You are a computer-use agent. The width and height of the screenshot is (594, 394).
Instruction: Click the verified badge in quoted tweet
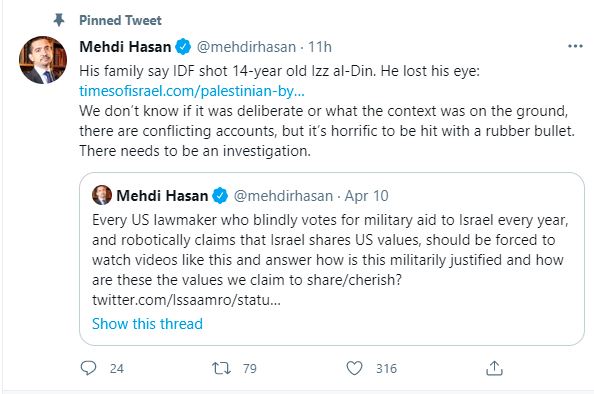click(220, 196)
